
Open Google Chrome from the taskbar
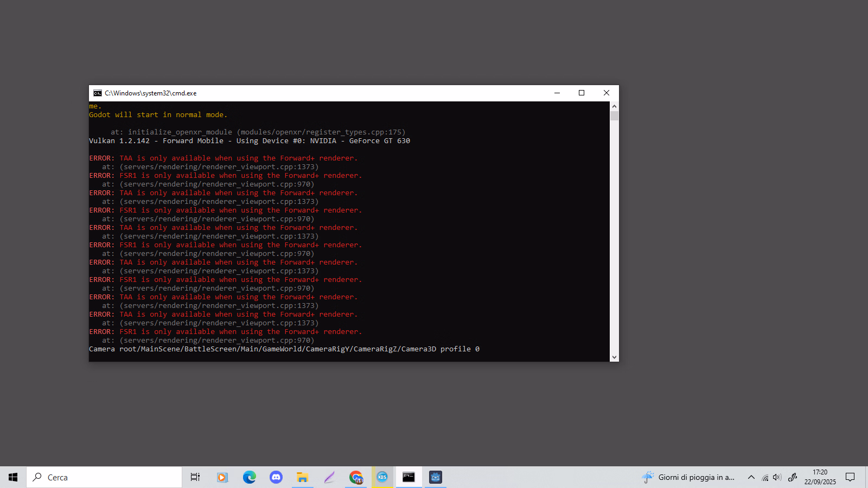point(356,477)
